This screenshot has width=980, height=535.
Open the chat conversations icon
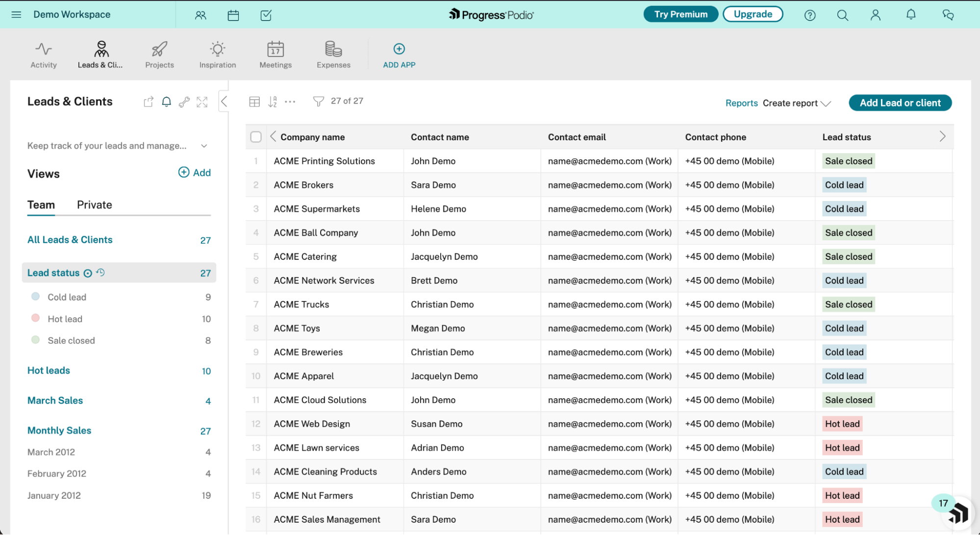[948, 15]
